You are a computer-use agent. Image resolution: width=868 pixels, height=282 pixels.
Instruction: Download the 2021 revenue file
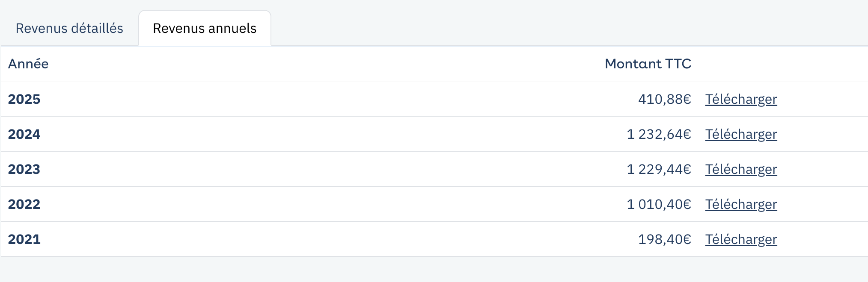pos(741,239)
